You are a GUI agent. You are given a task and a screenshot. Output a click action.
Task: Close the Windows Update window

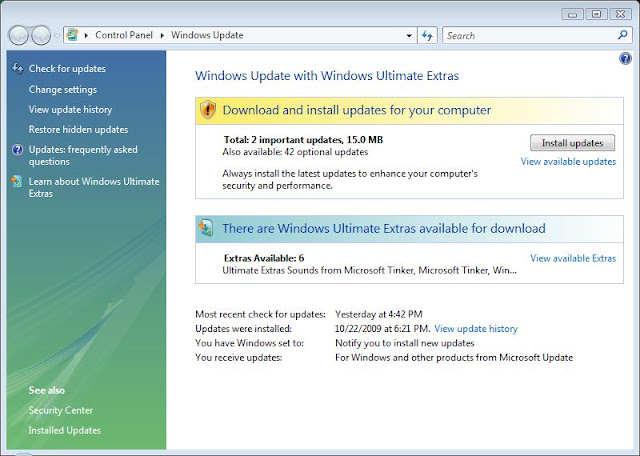[620, 14]
